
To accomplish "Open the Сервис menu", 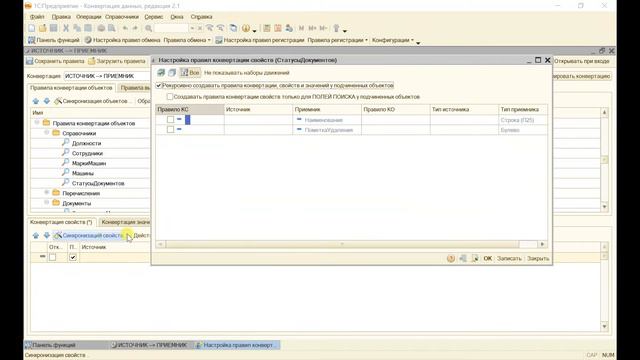I will pos(154,17).
